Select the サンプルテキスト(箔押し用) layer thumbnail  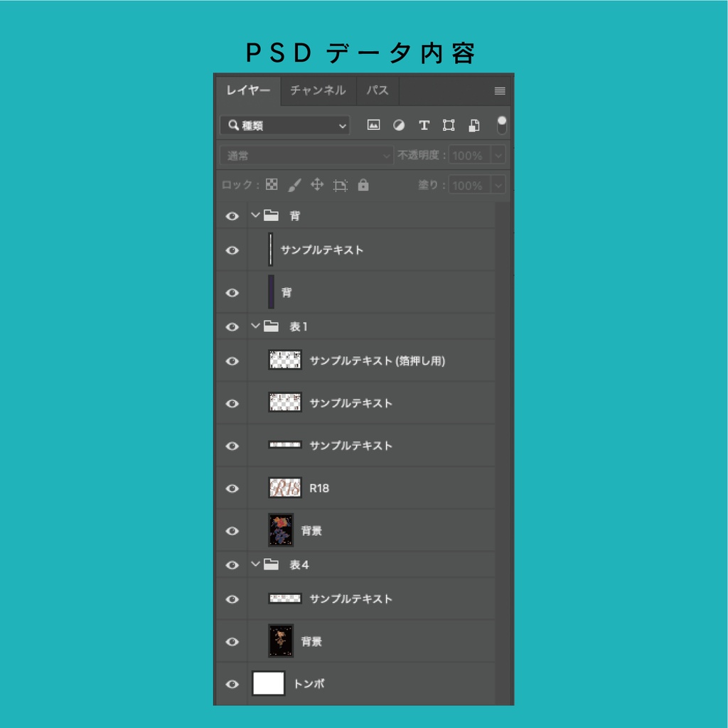(285, 360)
